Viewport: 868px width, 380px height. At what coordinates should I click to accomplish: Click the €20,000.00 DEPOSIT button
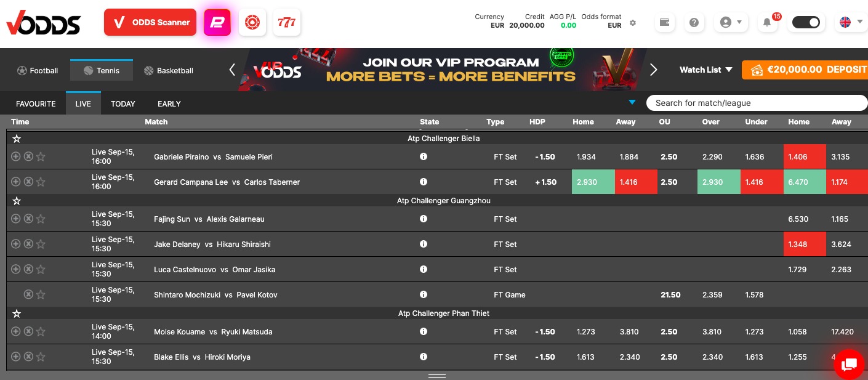pyautogui.click(x=805, y=70)
